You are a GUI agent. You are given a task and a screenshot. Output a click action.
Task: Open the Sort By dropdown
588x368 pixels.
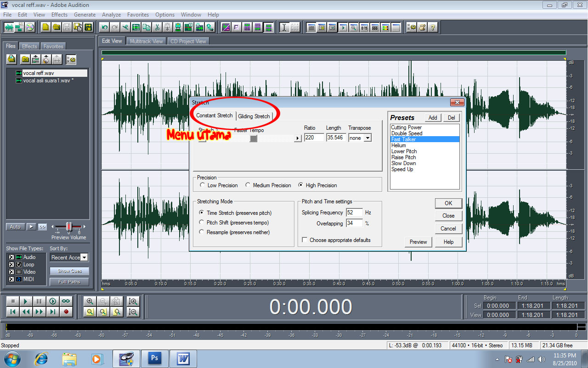[84, 258]
